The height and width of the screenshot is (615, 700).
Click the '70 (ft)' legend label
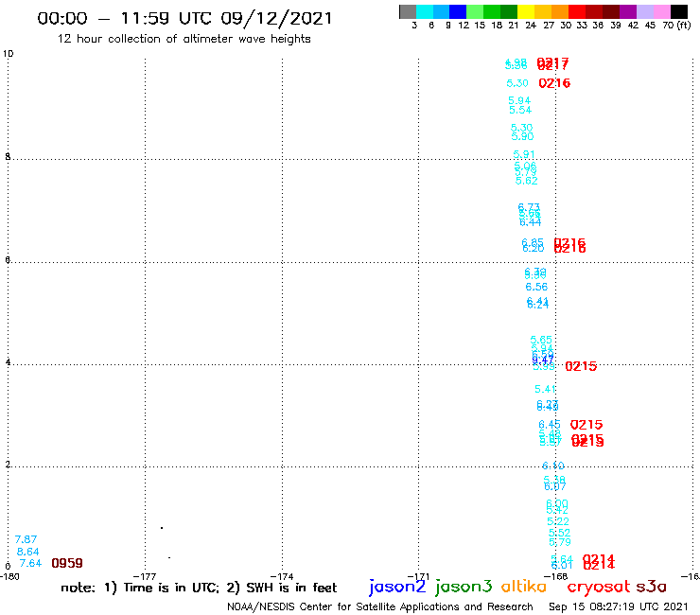(x=676, y=26)
